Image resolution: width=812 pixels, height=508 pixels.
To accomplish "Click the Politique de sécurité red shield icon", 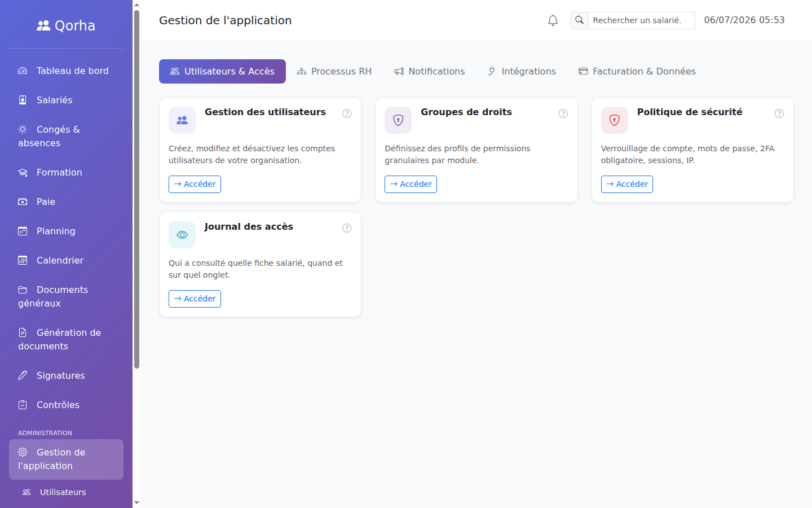I will [615, 120].
